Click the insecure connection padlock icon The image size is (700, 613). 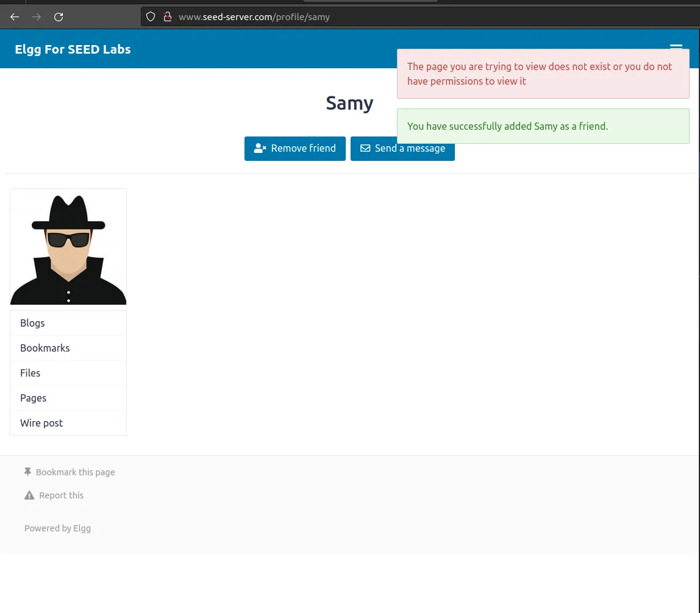tap(166, 17)
